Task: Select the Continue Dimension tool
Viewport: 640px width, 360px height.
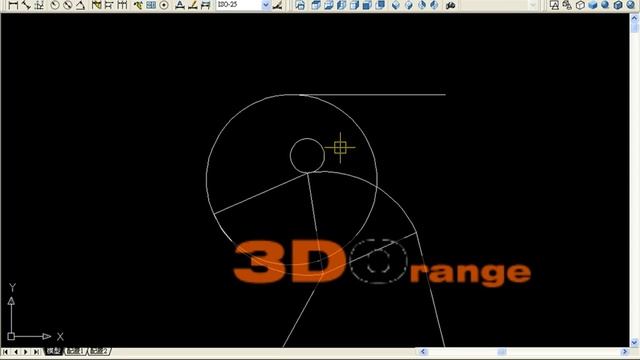Action: pyautogui.click(x=122, y=5)
